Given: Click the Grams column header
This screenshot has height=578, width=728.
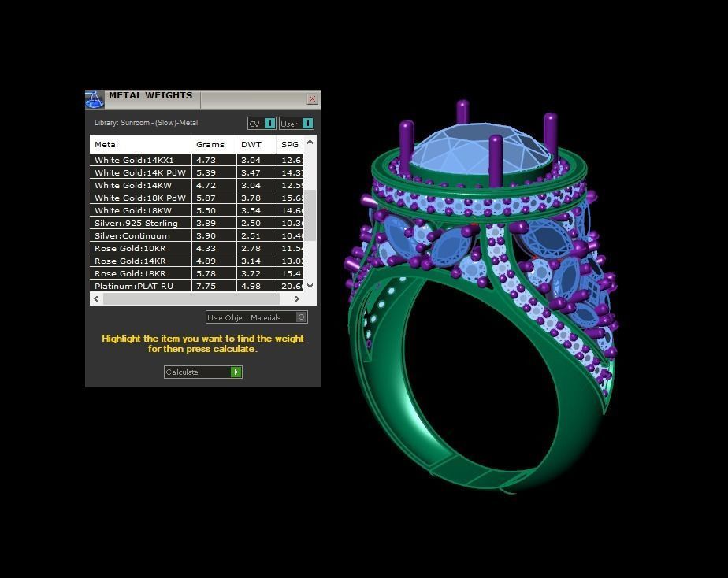Looking at the screenshot, I should (x=214, y=144).
